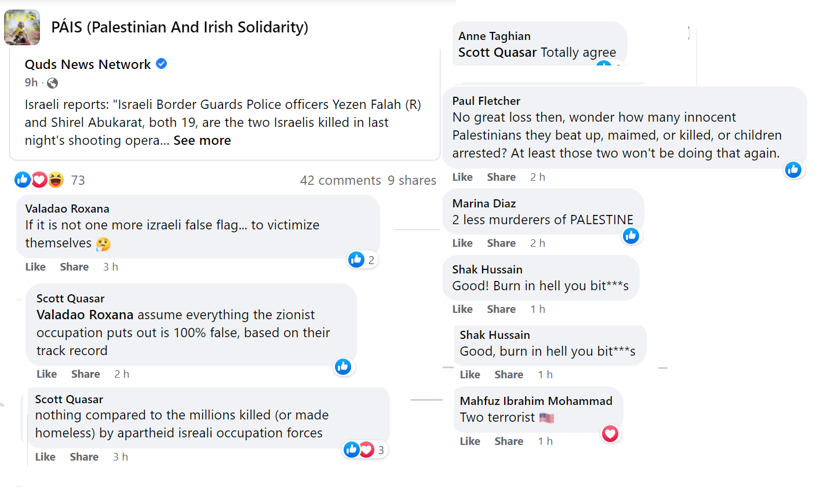Click thumbs-up reaction on Scott Quasar's track record reply

pos(343,366)
